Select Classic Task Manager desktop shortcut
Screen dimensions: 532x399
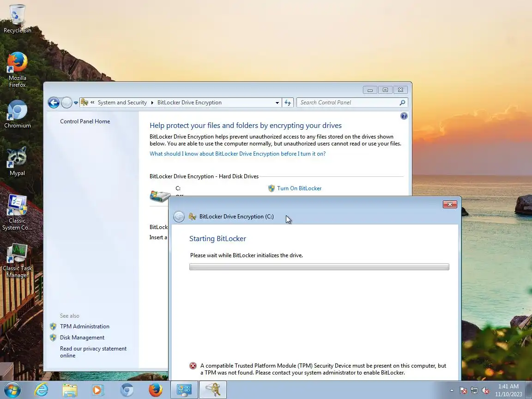pyautogui.click(x=17, y=260)
